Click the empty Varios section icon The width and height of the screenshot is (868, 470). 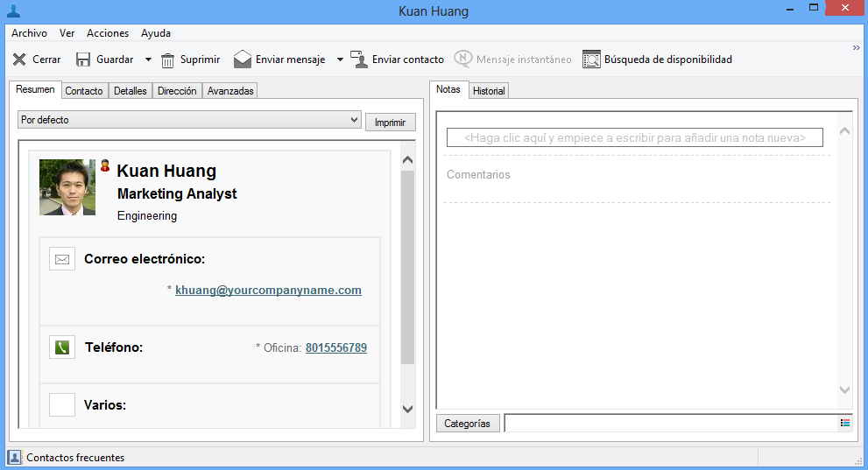tap(62, 404)
